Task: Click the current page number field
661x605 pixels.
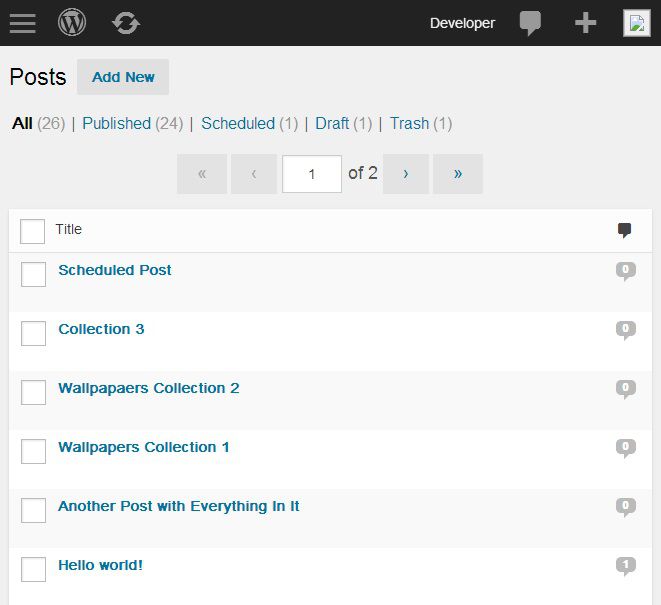Action: pos(312,174)
